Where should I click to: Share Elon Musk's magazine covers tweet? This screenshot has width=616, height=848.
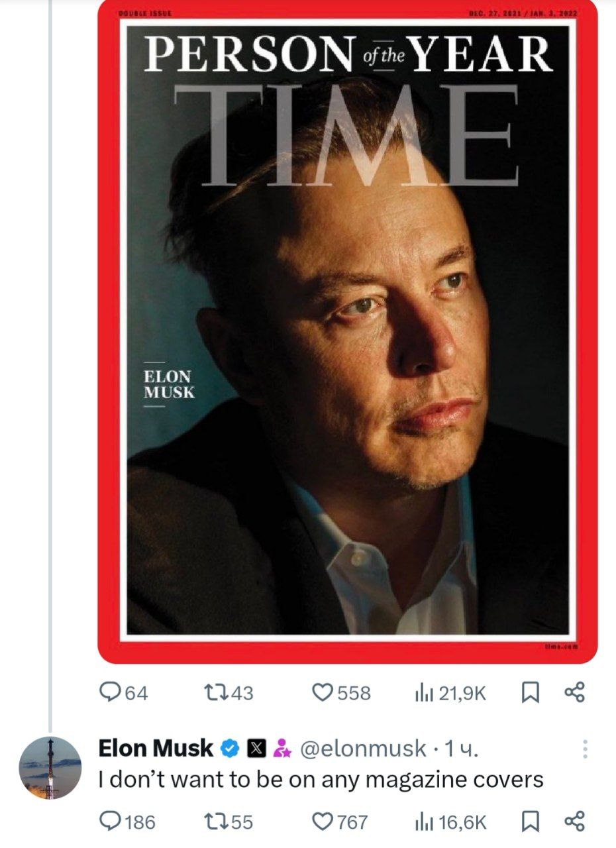(574, 822)
